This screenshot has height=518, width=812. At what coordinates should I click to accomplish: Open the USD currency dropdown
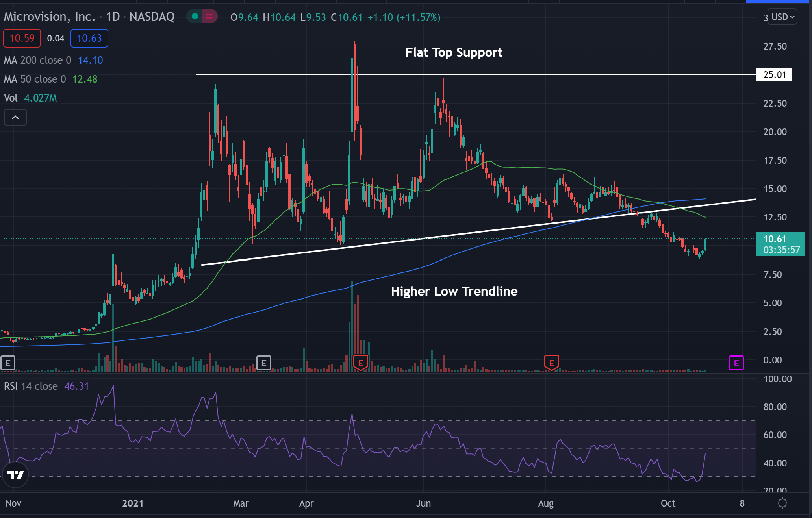[x=782, y=17]
